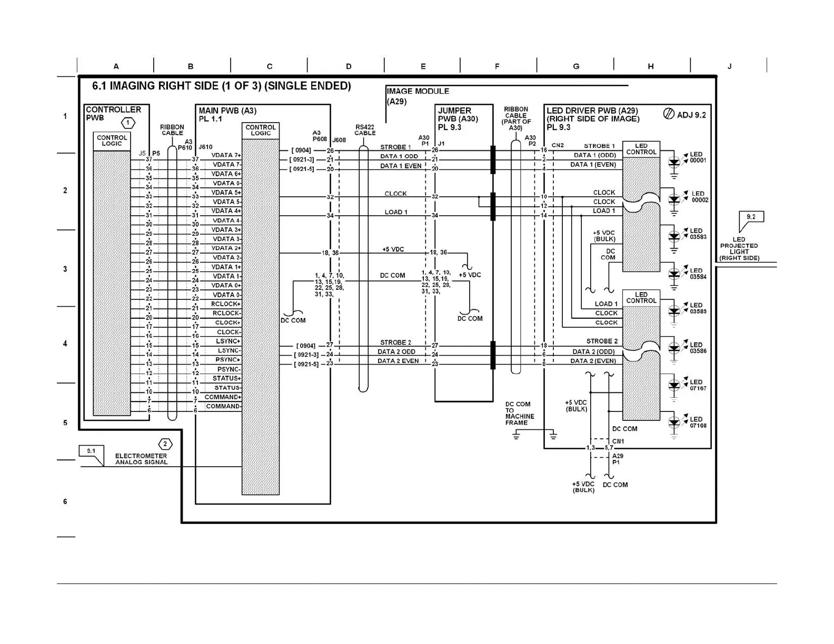Click the RS422 cable loop symbol
Image resolution: width=834 pixels, height=644 pixels.
(363, 268)
